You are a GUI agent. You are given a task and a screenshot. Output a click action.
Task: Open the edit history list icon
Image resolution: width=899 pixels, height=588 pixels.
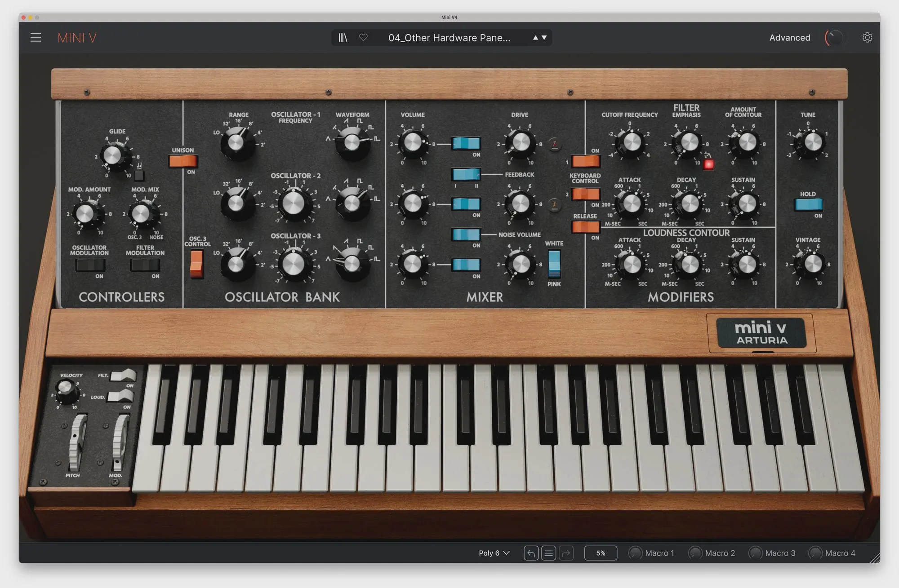(x=548, y=553)
